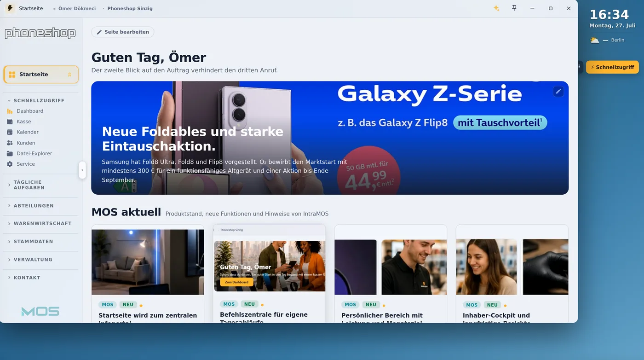
Task: Click the NEU tag on the Inhaber-Cockpit card
Action: 492,305
